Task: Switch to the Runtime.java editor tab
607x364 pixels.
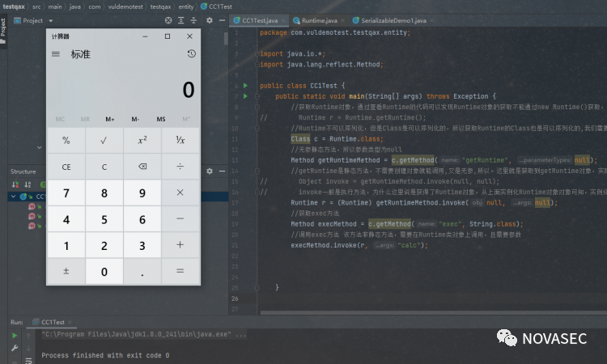Action: coord(319,20)
